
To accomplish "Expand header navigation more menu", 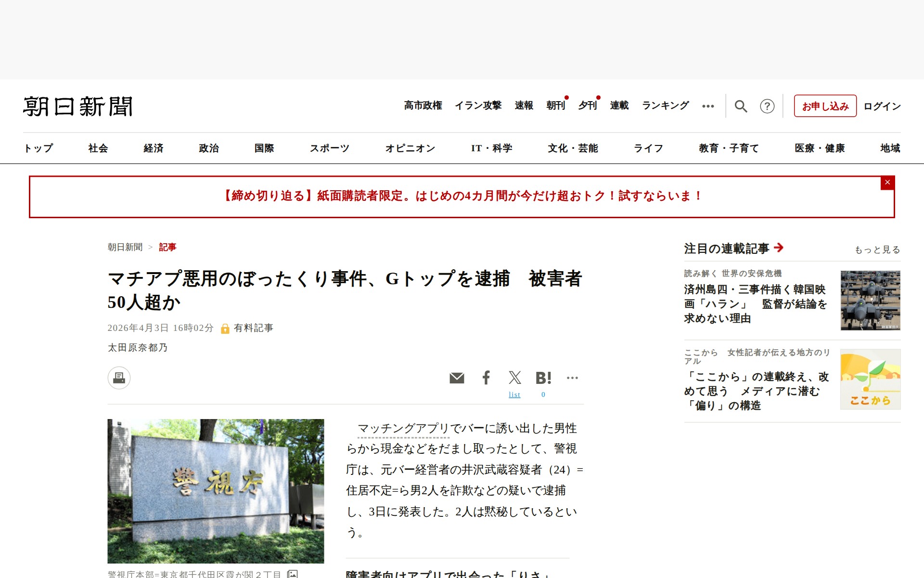I will click(708, 106).
